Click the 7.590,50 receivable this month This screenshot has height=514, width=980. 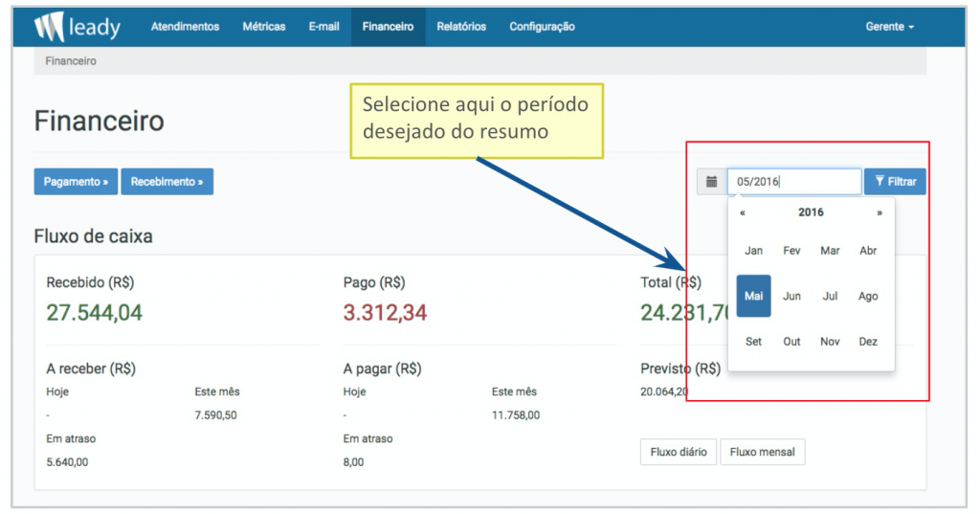click(x=215, y=415)
